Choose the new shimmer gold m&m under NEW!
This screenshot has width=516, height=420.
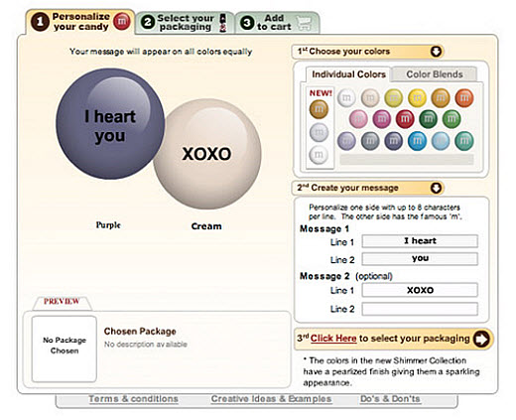[319, 109]
